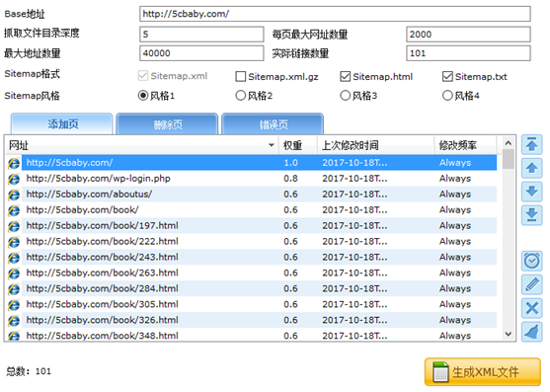Enable the Sitemap.xml.gz checkbox
The image size is (550, 392).
click(240, 76)
